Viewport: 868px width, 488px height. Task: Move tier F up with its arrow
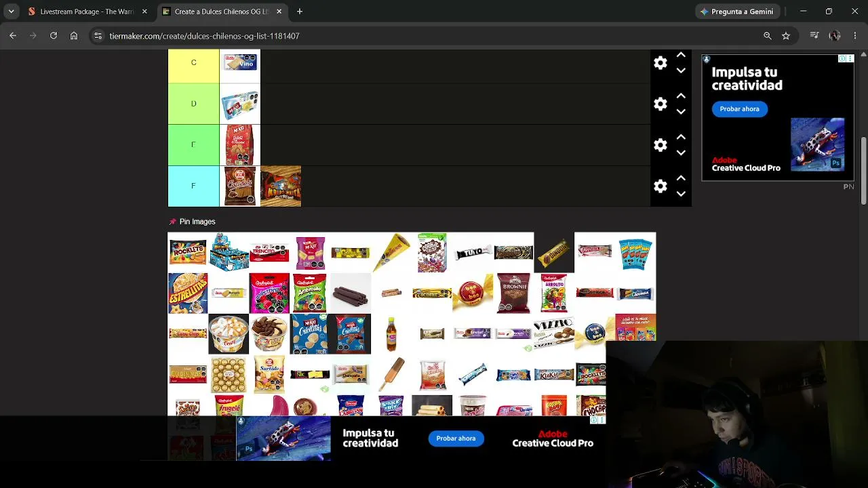click(681, 178)
